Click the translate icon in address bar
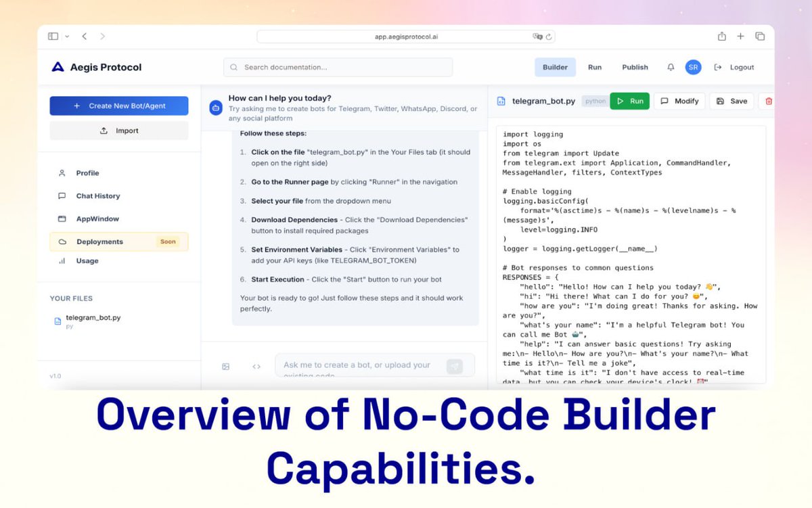 coord(537,37)
